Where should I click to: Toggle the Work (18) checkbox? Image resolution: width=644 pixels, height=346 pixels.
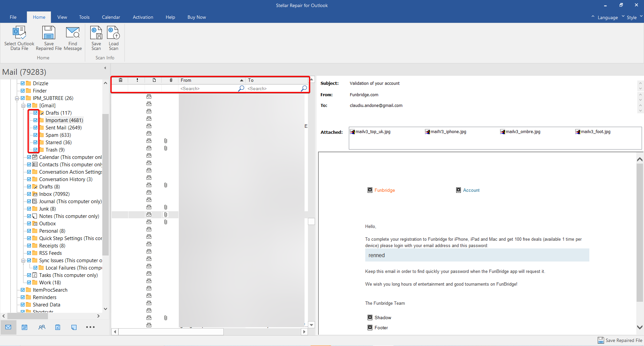[29, 283]
